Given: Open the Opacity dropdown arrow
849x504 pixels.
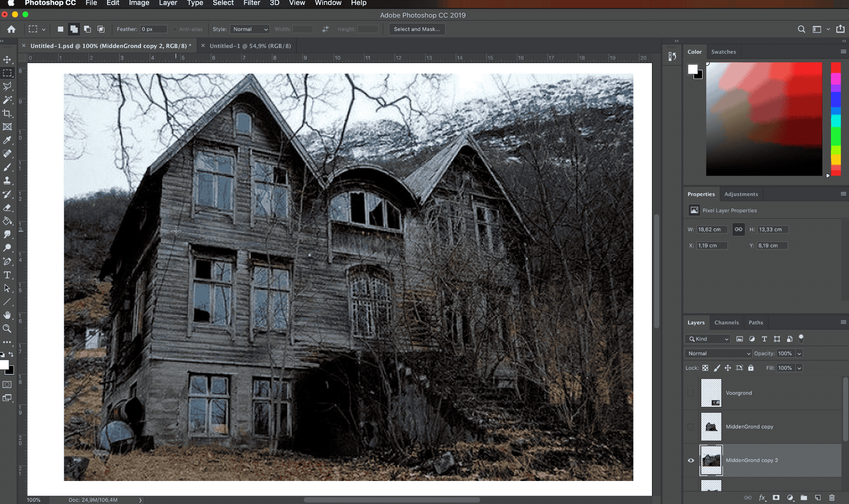Looking at the screenshot, I should [799, 353].
